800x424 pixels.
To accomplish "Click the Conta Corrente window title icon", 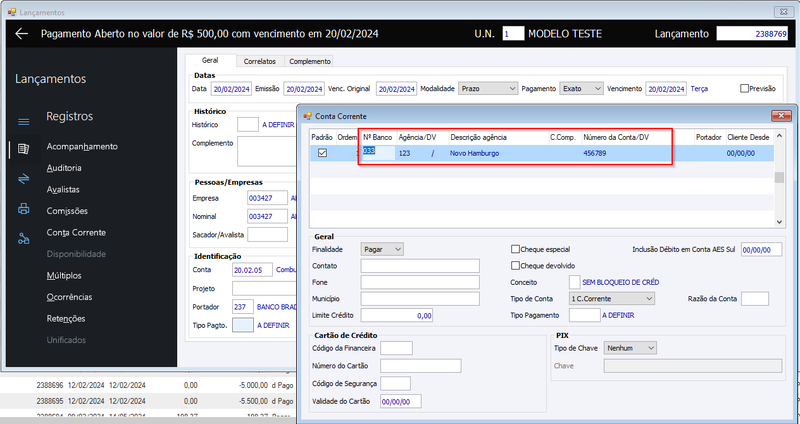I will click(307, 116).
